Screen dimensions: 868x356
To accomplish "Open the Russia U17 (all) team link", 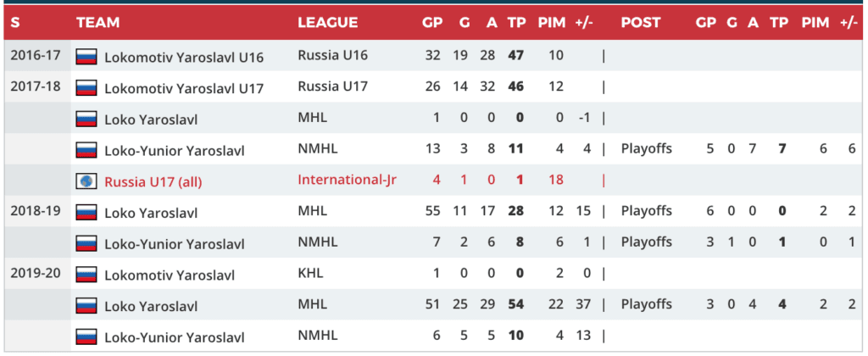I will coord(153,181).
